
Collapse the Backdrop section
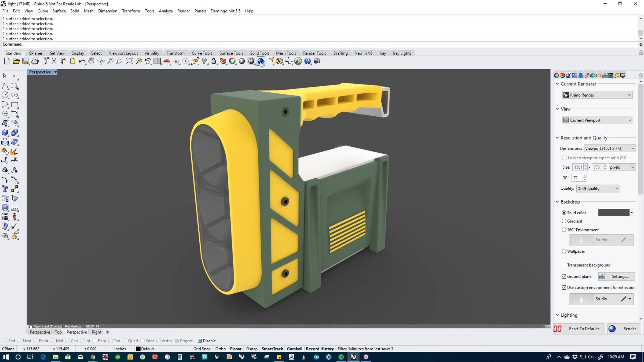(557, 202)
